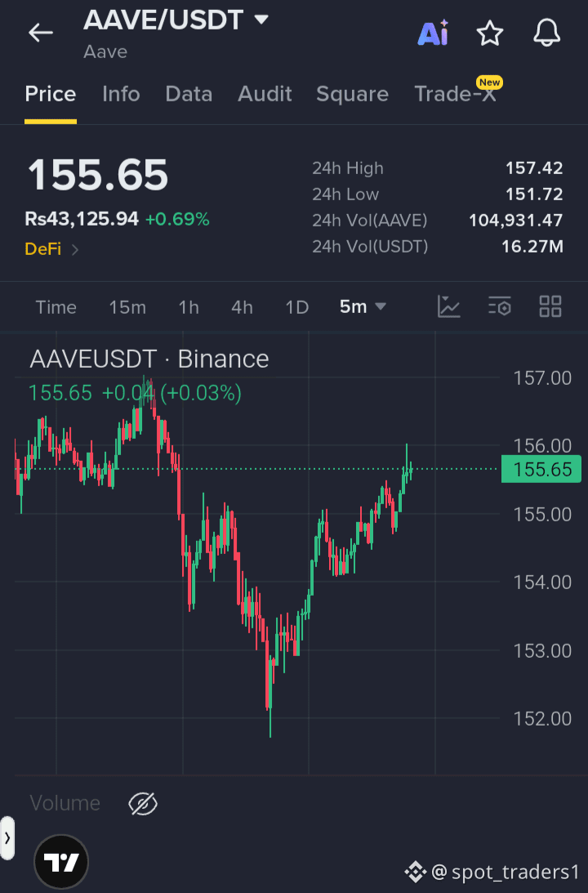Image resolution: width=588 pixels, height=893 pixels.
Task: Go back using the arrow icon
Action: pos(40,33)
